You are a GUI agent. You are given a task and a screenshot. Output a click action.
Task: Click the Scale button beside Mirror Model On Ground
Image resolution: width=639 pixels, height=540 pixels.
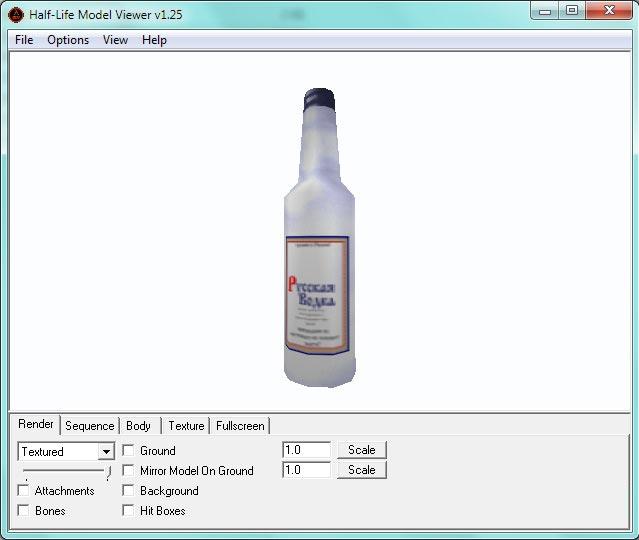pyautogui.click(x=361, y=470)
